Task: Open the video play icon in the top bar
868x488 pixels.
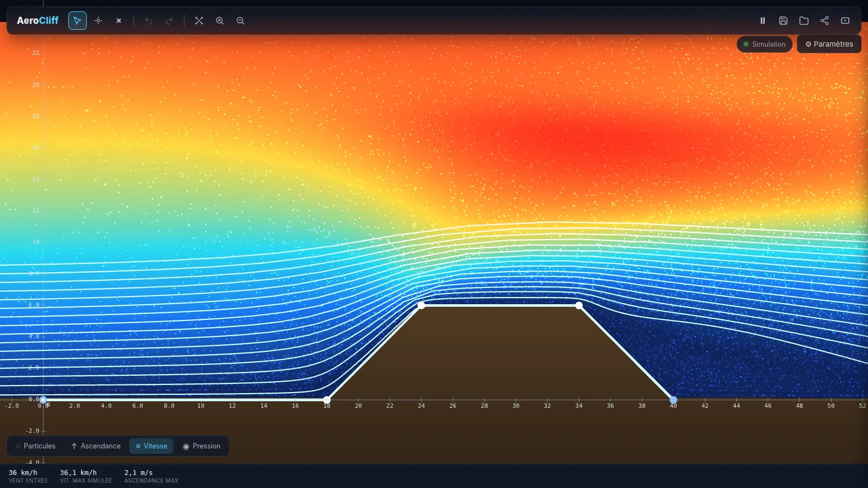Action: [845, 21]
